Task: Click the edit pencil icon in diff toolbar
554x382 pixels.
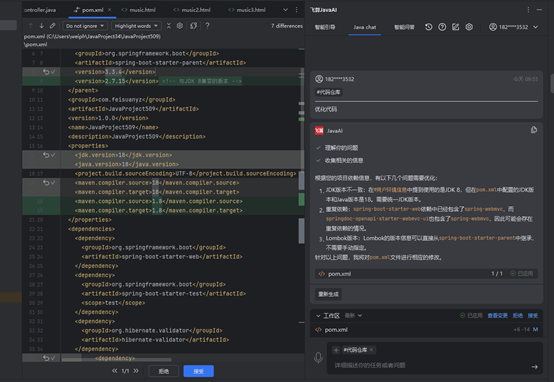Action: pos(52,26)
